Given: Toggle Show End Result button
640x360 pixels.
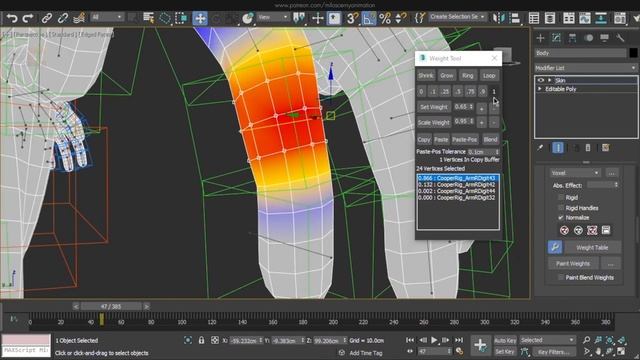Looking at the screenshot, I should coord(558,148).
